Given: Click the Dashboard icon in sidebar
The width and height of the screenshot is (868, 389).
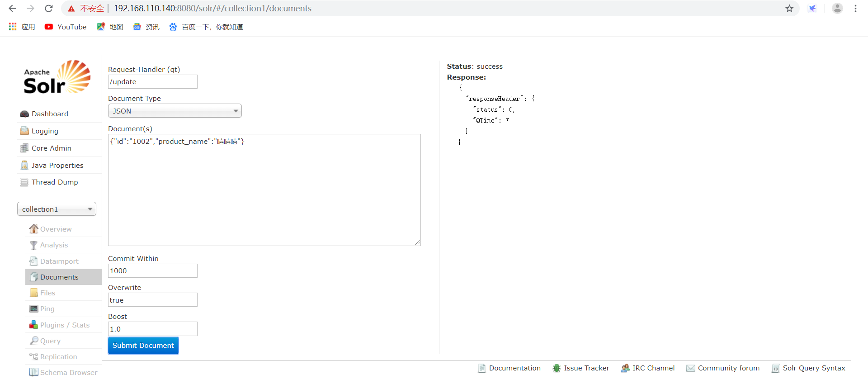Looking at the screenshot, I should (24, 114).
